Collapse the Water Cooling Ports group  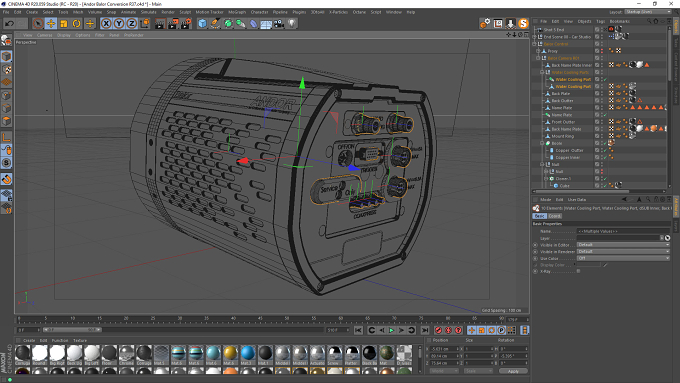point(542,72)
